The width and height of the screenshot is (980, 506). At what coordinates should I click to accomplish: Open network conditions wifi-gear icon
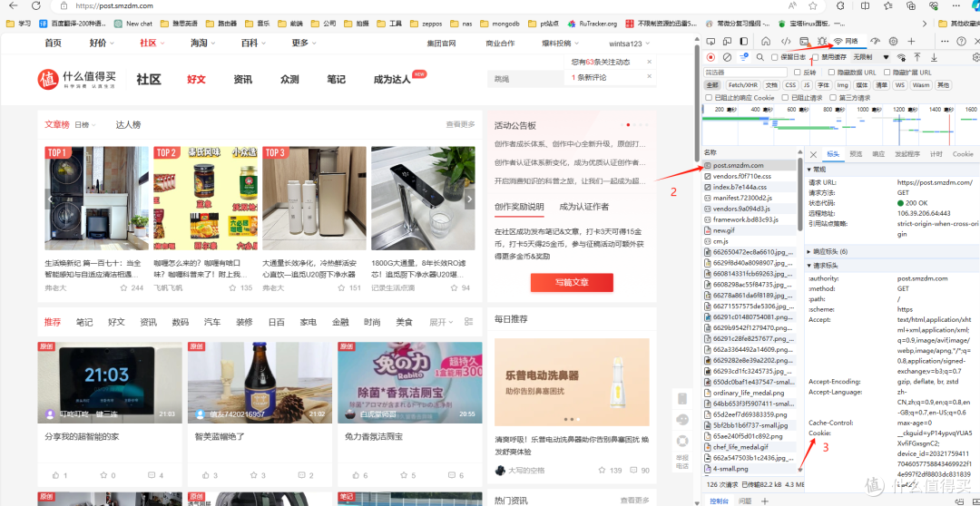901,57
